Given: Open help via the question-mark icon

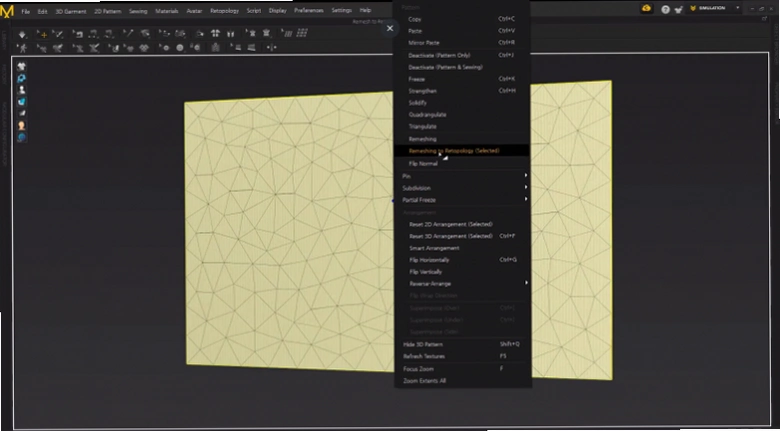Looking at the screenshot, I should coord(665,9).
